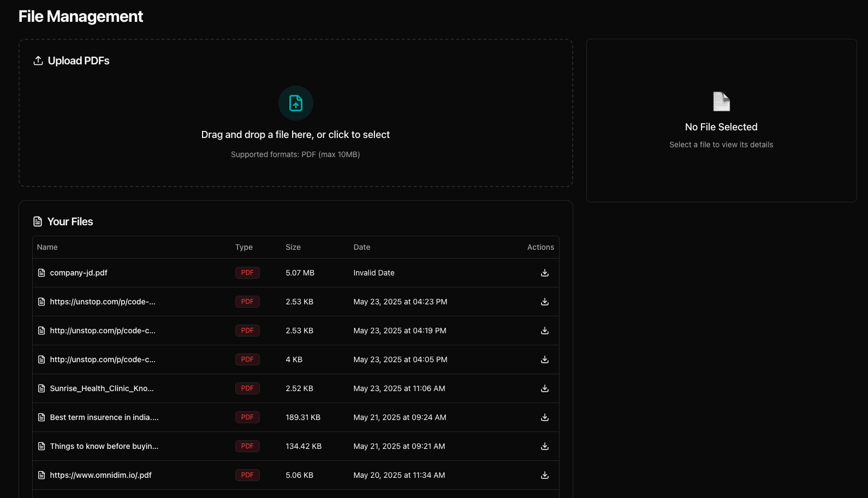Click the Date column header
The height and width of the screenshot is (498, 868).
coord(361,247)
